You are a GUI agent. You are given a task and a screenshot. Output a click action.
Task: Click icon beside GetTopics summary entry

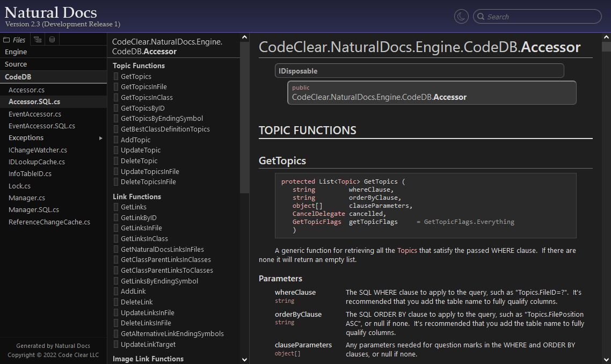tap(116, 76)
